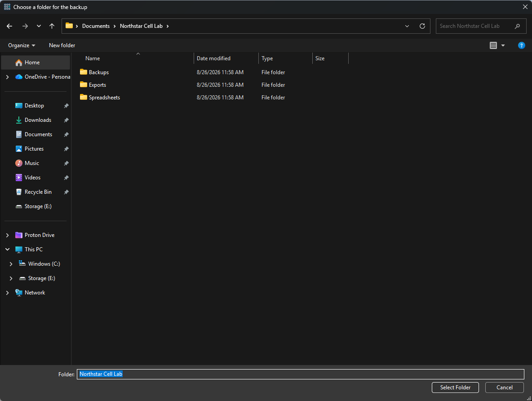Select Network in the navigation pane
The image size is (532, 401).
pos(30,293)
